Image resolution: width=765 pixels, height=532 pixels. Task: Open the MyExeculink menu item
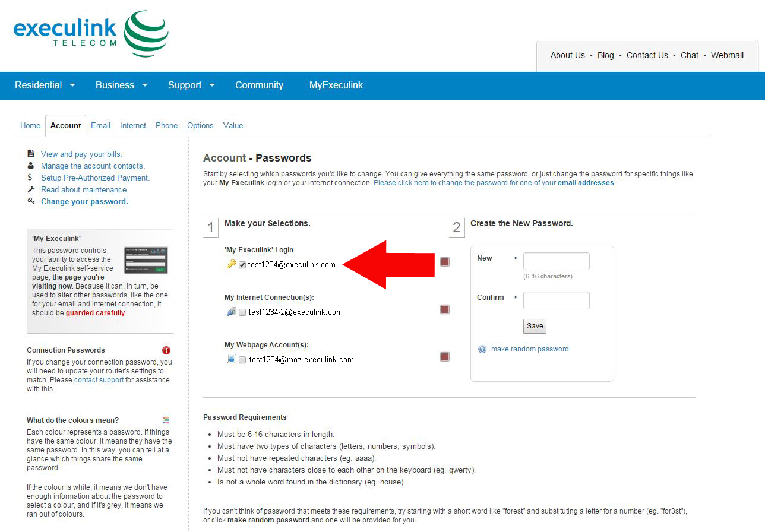coord(336,85)
